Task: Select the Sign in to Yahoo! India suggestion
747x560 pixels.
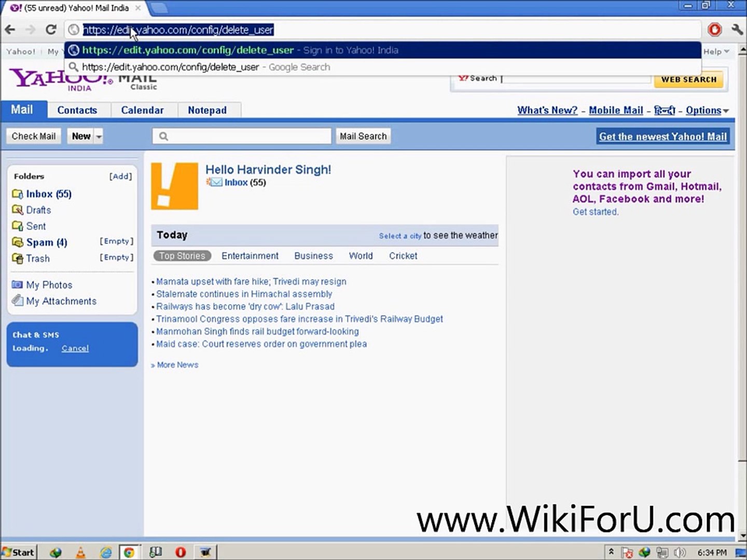Action: point(383,50)
